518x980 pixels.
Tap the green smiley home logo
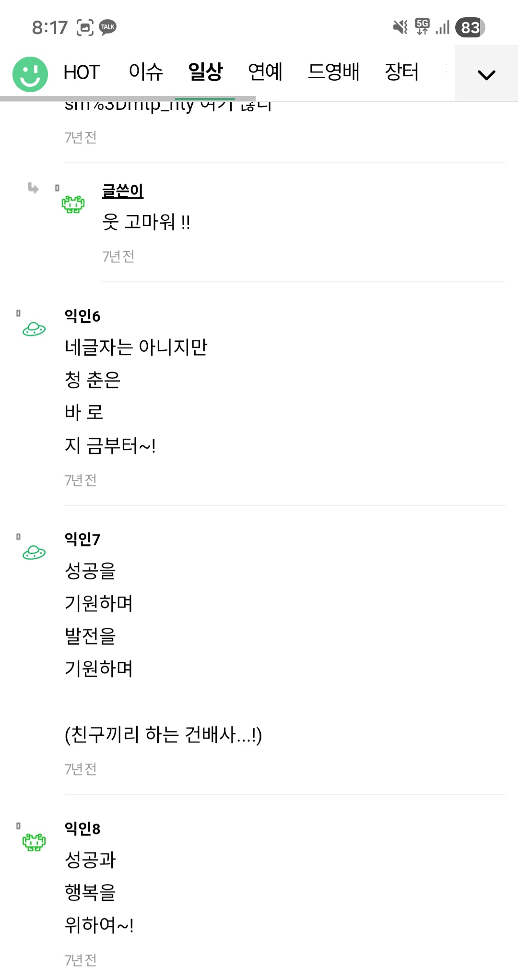(x=30, y=74)
